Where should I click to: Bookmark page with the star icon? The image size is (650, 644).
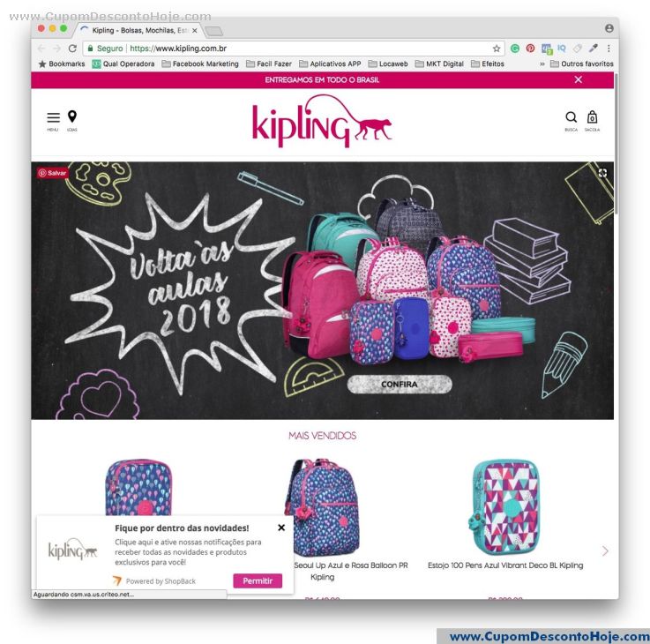click(497, 49)
